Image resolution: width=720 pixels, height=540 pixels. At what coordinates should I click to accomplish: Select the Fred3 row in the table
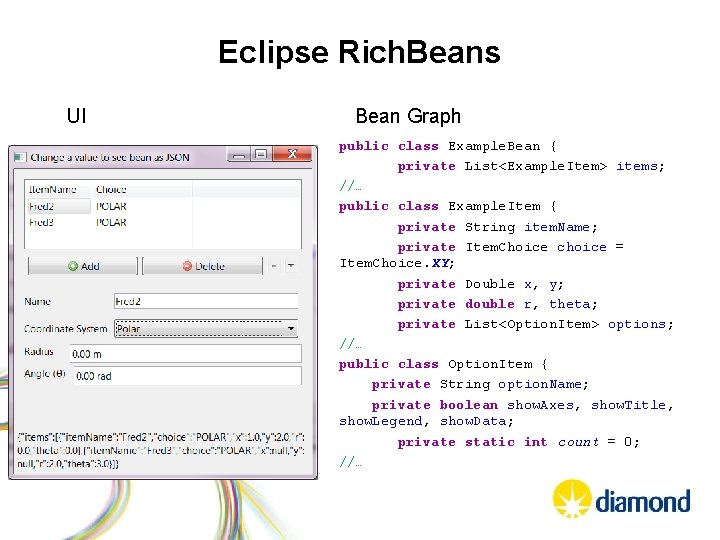coord(163,222)
